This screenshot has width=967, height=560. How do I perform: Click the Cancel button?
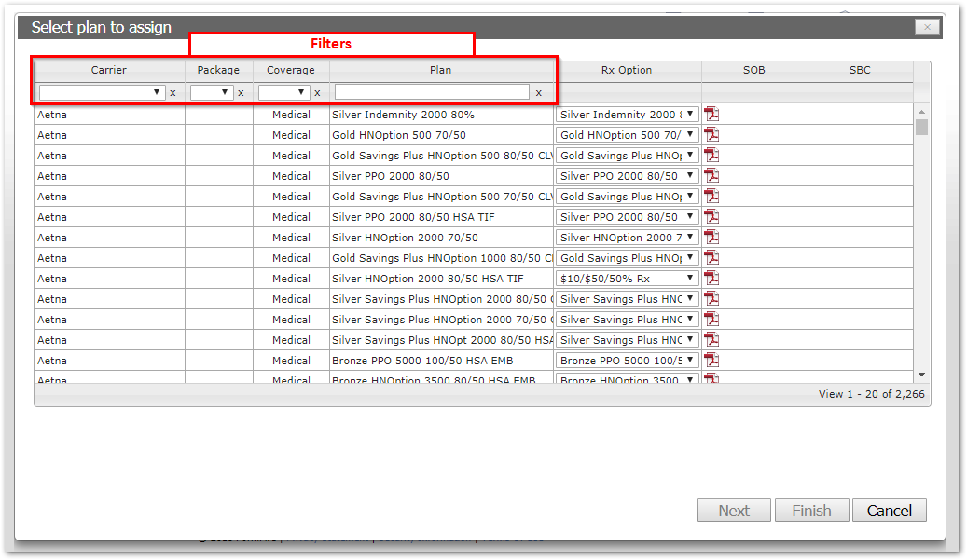889,511
